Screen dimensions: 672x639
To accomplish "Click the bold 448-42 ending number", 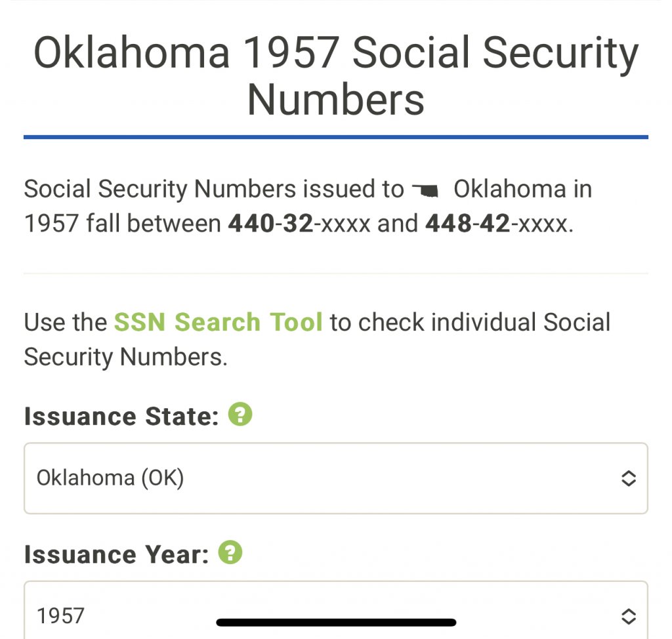I will click(x=467, y=224).
